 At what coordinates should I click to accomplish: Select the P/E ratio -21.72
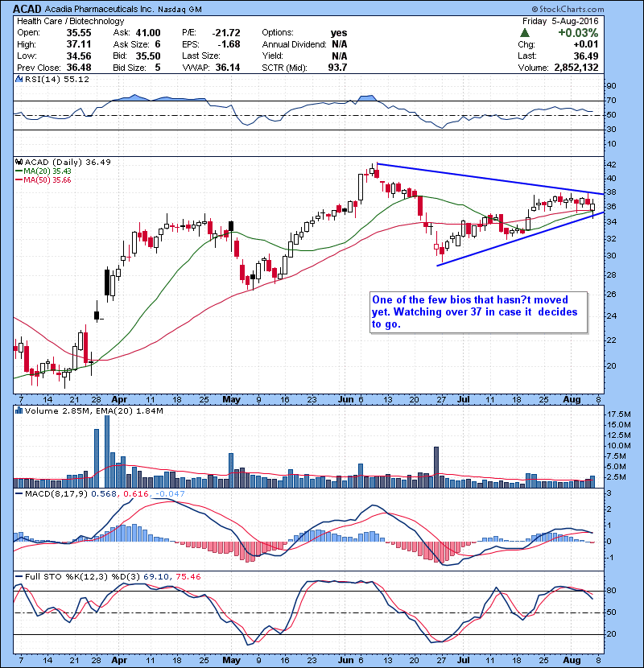point(226,33)
